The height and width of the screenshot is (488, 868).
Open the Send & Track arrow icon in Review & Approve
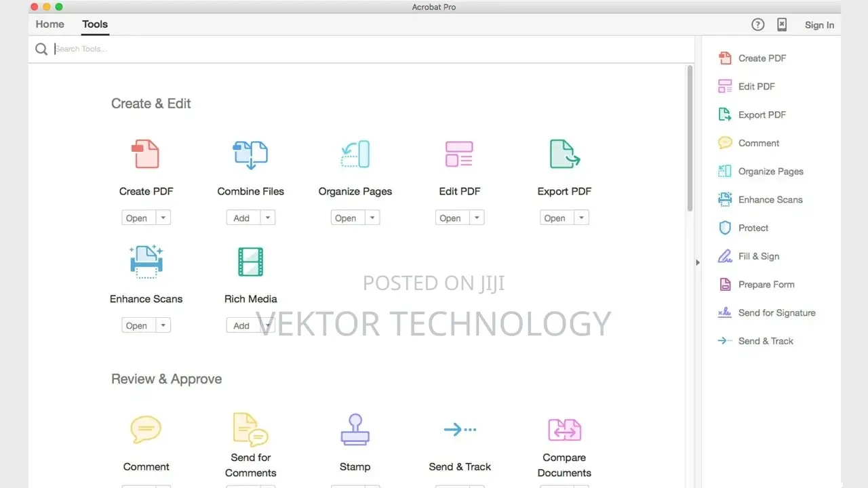click(460, 429)
